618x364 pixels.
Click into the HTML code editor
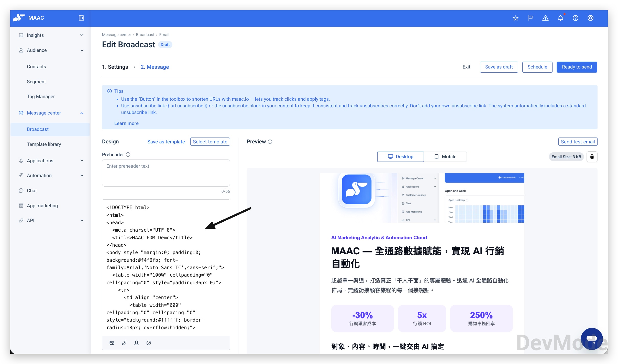166,267
